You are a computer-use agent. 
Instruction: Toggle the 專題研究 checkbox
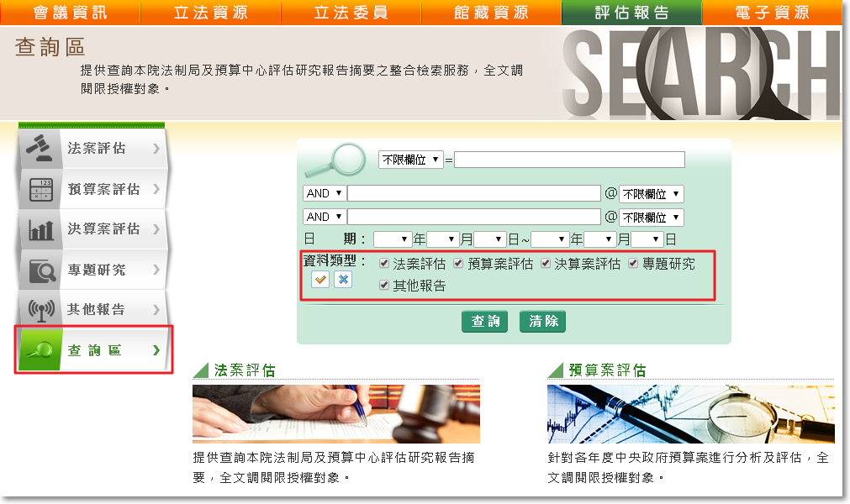tap(634, 264)
